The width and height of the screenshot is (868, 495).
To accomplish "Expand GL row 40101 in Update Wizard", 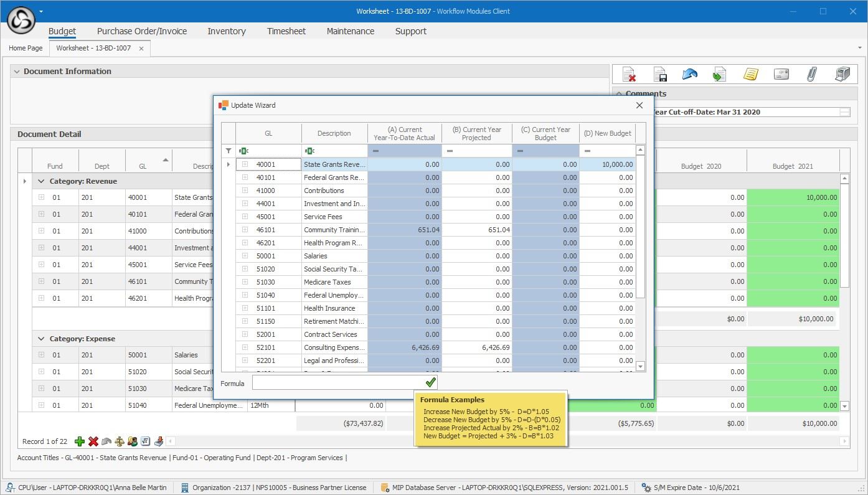I will click(x=245, y=177).
